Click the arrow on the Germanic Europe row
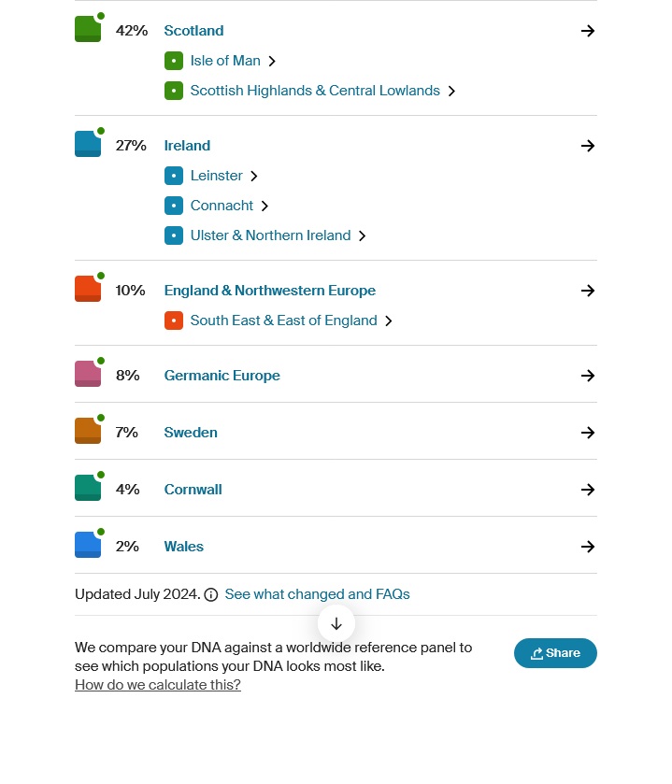 pos(587,376)
